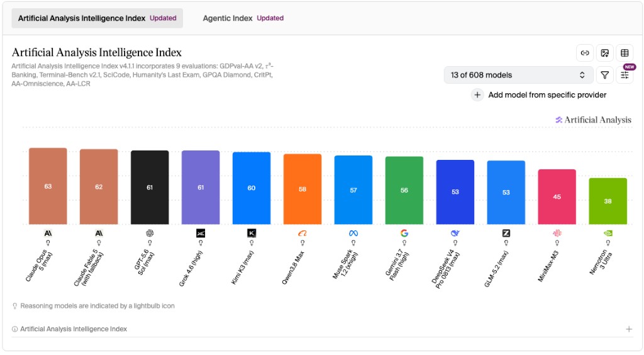The width and height of the screenshot is (644, 355).
Task: Click Alibaba logo under Qwen3.8 Max bar
Action: tap(303, 234)
